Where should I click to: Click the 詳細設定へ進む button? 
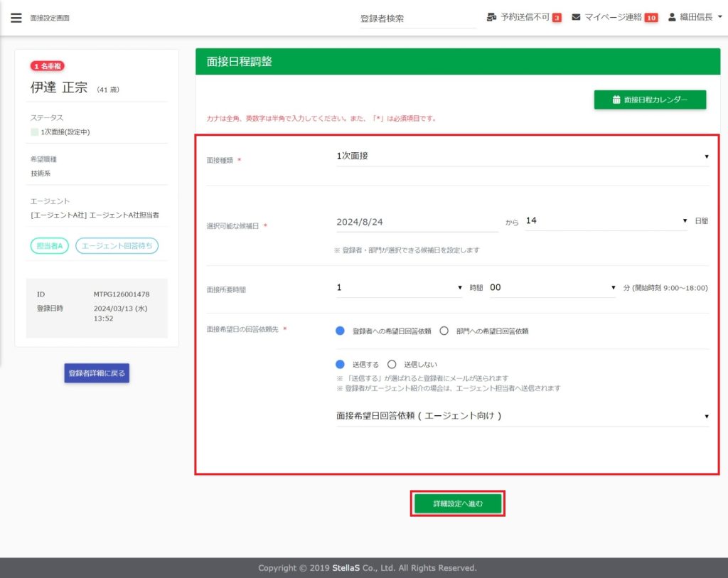458,503
